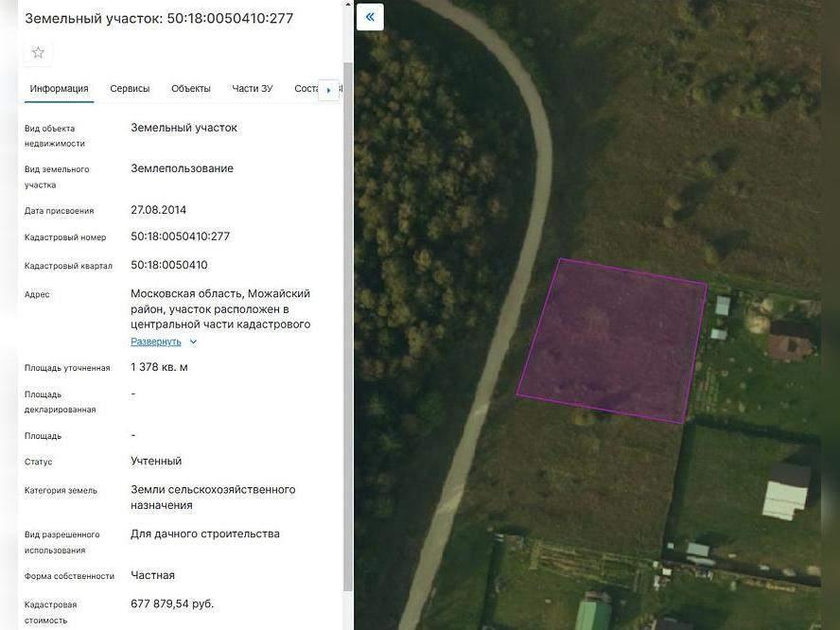The height and width of the screenshot is (630, 840).
Task: Go to the Части ЗУ tab
Action: 253,89
